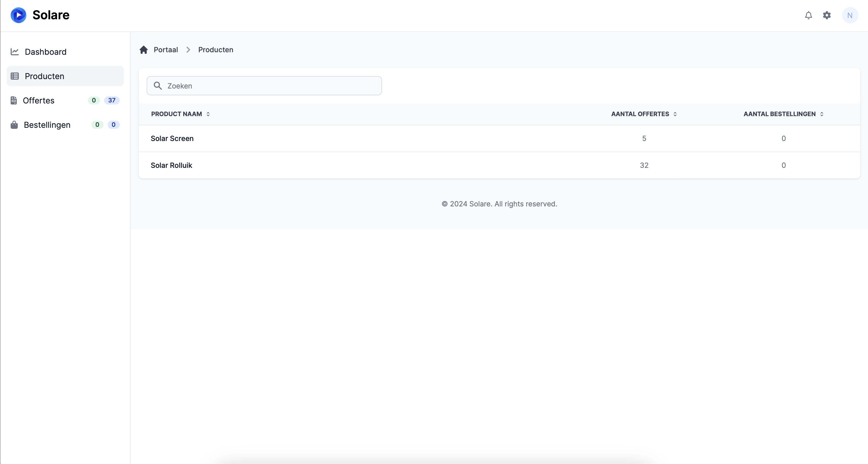This screenshot has height=464, width=868.
Task: Click the AANTAL BESTELLINGEN header text
Action: [779, 114]
